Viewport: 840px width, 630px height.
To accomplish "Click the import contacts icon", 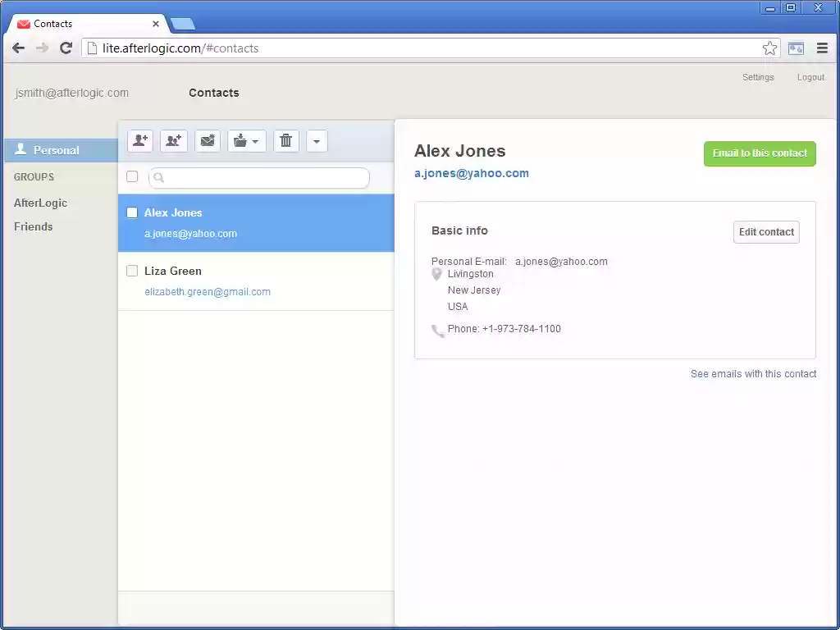I will pos(240,140).
